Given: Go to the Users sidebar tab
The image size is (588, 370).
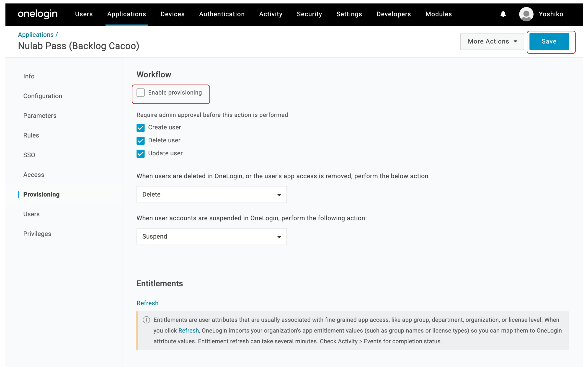Looking at the screenshot, I should 31,214.
